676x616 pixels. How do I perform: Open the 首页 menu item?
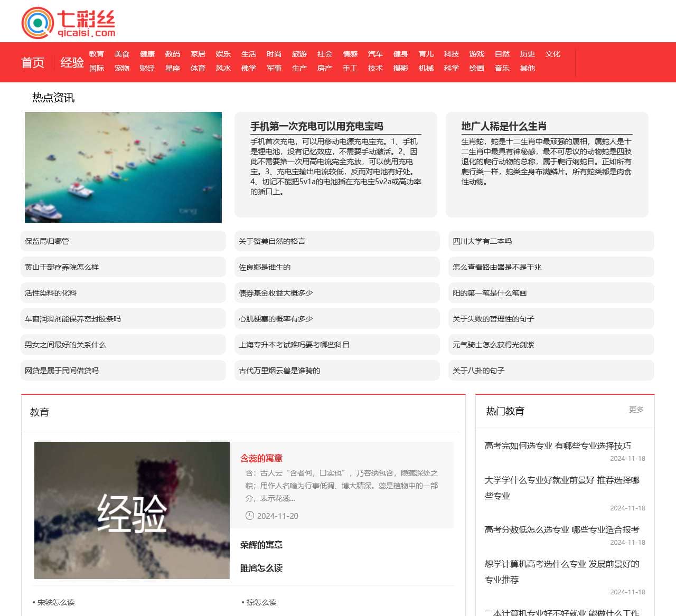[x=33, y=62]
